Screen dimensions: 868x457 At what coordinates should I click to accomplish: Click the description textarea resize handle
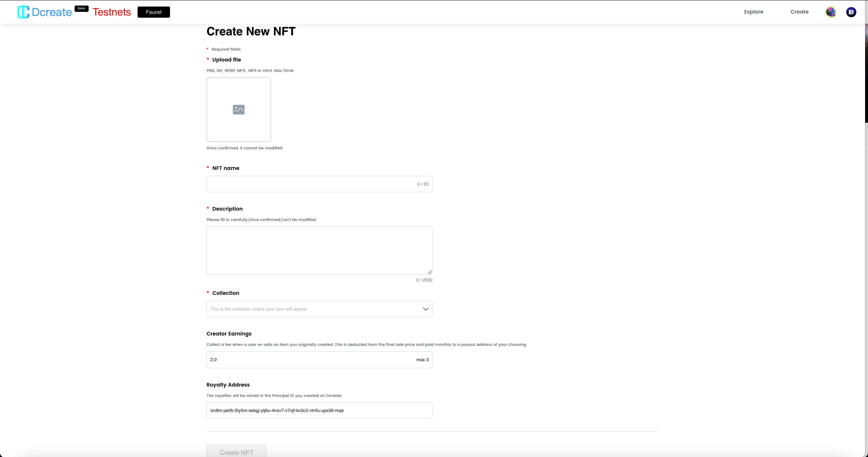[x=430, y=272]
